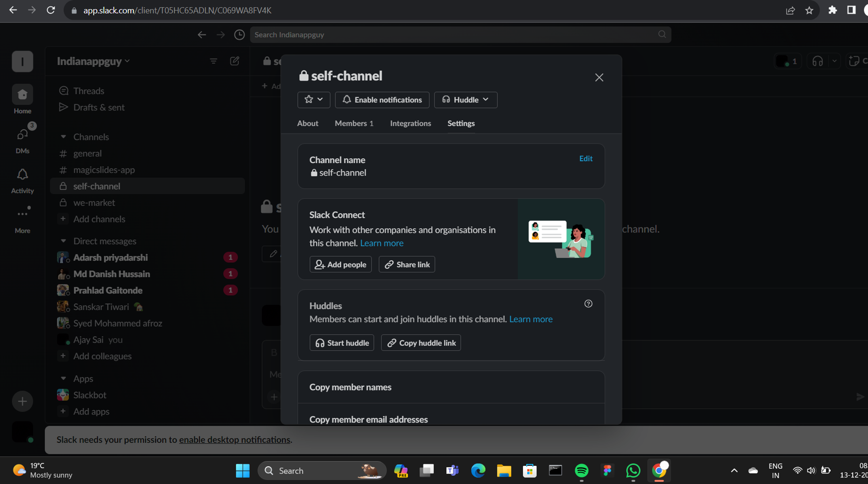Bookmark this page with star icon

(x=809, y=10)
